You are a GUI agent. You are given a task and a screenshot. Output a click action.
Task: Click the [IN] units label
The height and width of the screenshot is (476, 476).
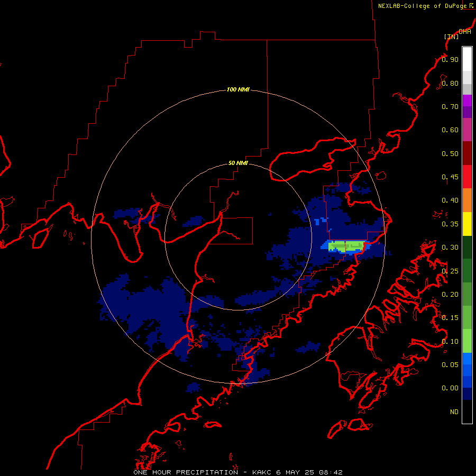tap(452, 36)
